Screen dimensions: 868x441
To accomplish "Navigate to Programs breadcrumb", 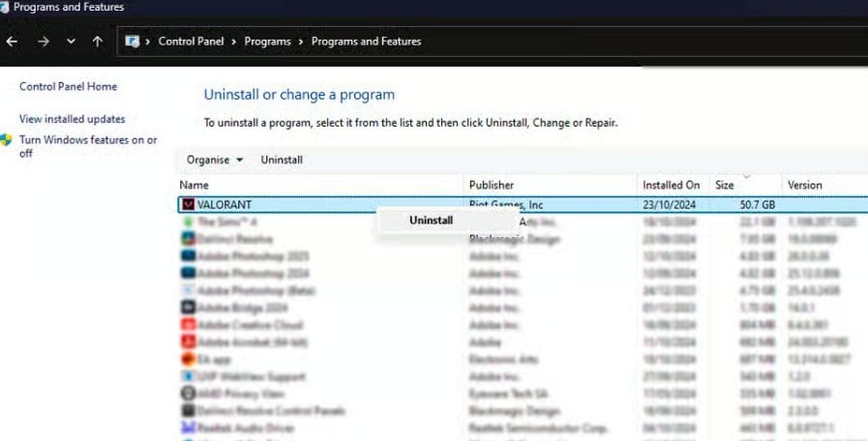I will click(267, 42).
